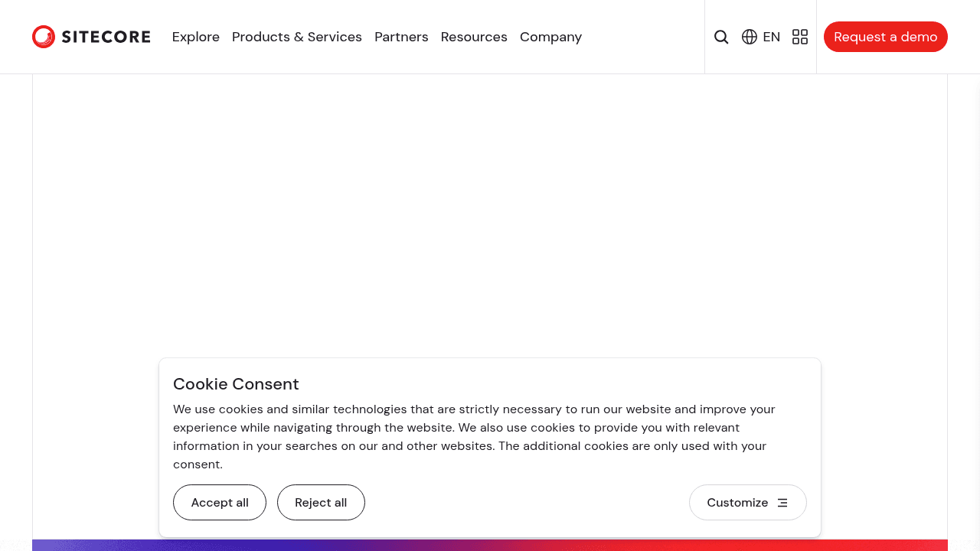Reject all cookies
The height and width of the screenshot is (551, 980).
pyautogui.click(x=321, y=502)
